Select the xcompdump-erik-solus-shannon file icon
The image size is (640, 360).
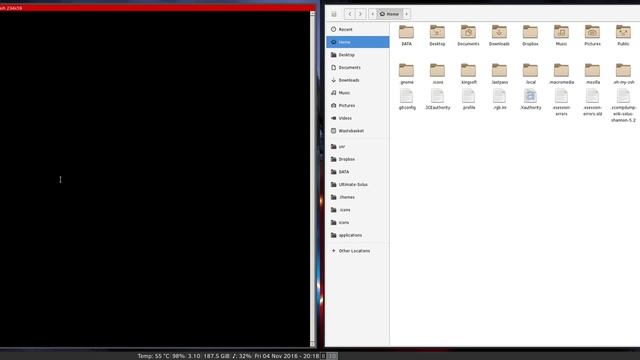point(623,96)
